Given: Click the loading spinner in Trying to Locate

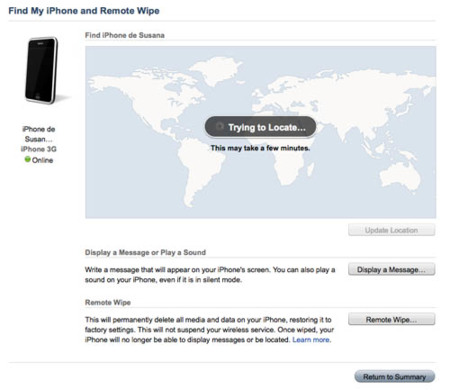Looking at the screenshot, I should tap(219, 127).
